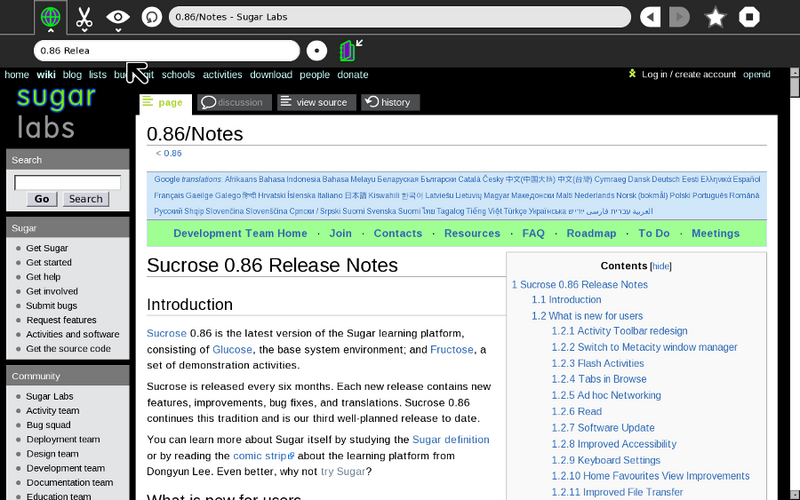Viewport: 800px width, 500px height.
Task: Jump to '1.2.4 Tabs in Browse' in Contents
Action: pos(598,379)
